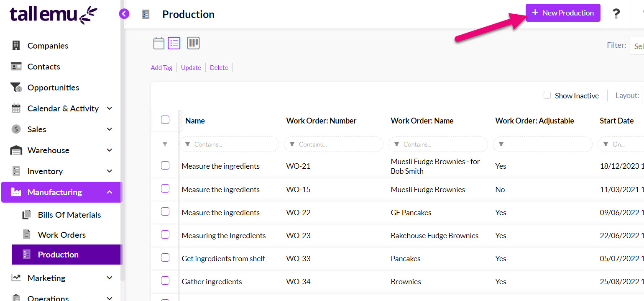This screenshot has width=644, height=301.
Task: Select the list view icon
Action: coord(174,43)
